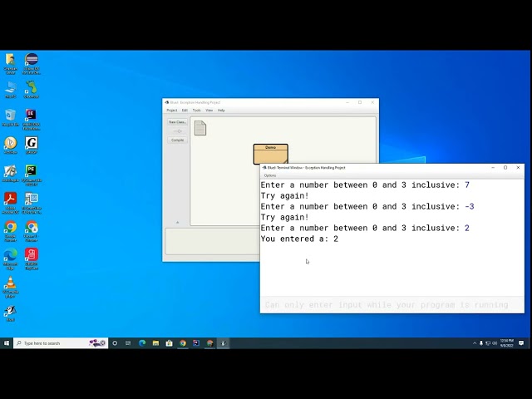Screen dimensions: 532x399
Task: Open the Options menu in the Terminal Window
Action: click(270, 175)
